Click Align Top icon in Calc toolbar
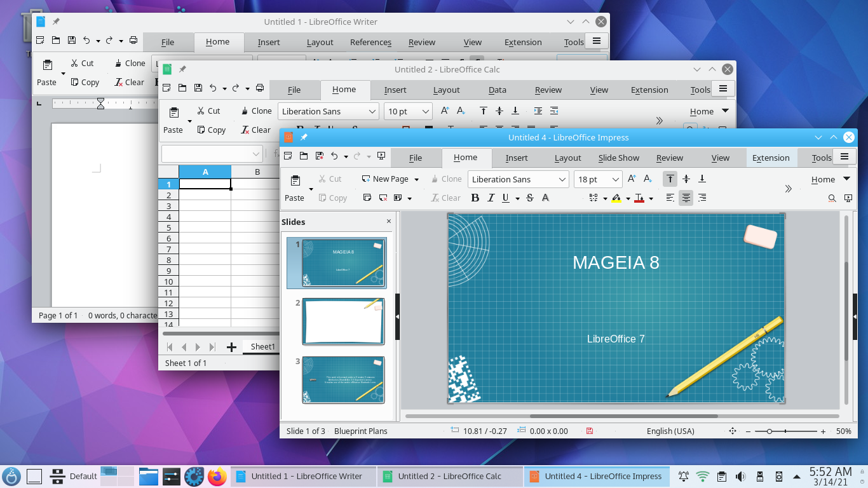 (x=484, y=111)
